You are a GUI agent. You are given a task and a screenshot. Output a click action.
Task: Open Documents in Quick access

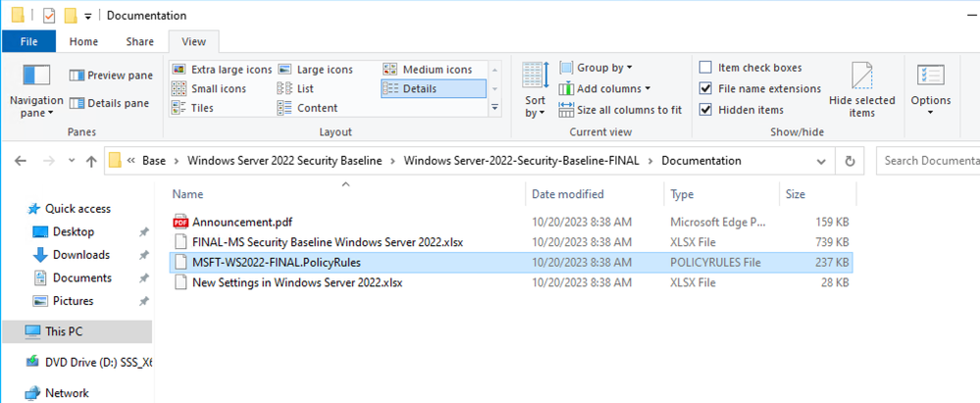point(81,278)
